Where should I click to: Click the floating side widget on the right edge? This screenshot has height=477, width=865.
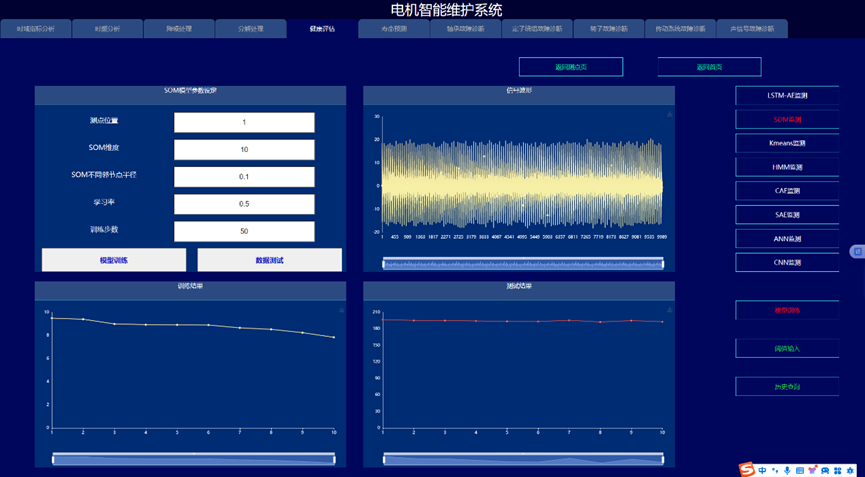pyautogui.click(x=857, y=251)
